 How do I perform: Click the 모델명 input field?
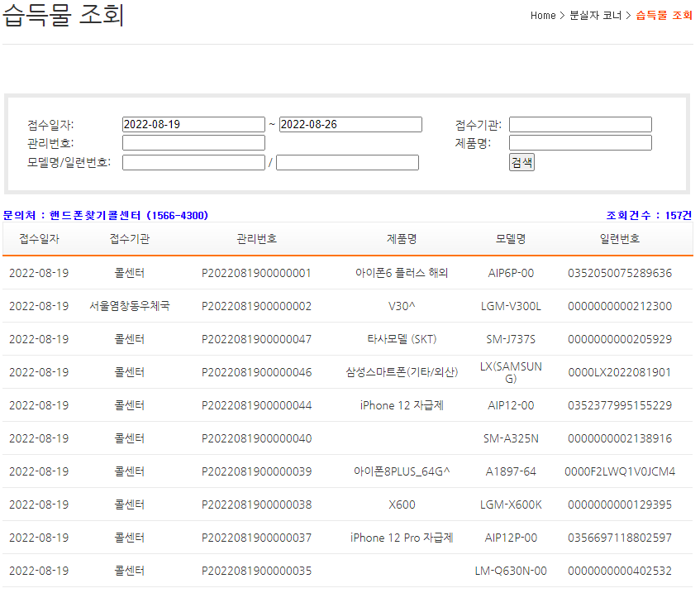(193, 161)
